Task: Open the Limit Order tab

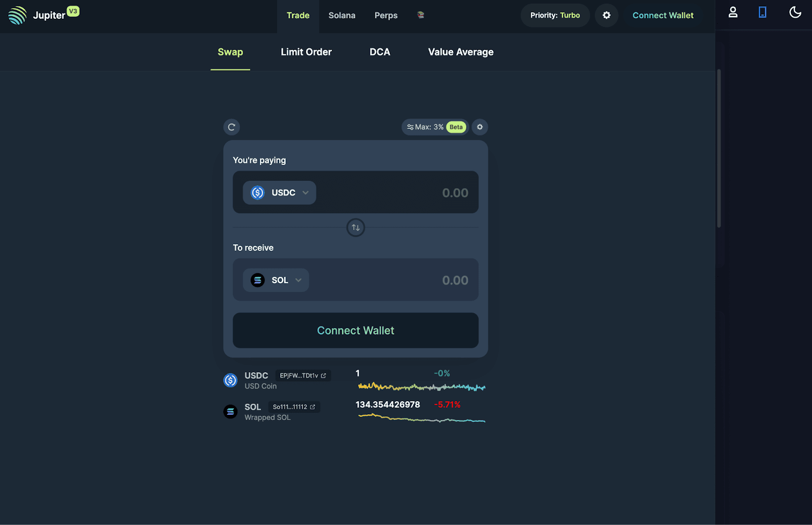Action: point(306,52)
